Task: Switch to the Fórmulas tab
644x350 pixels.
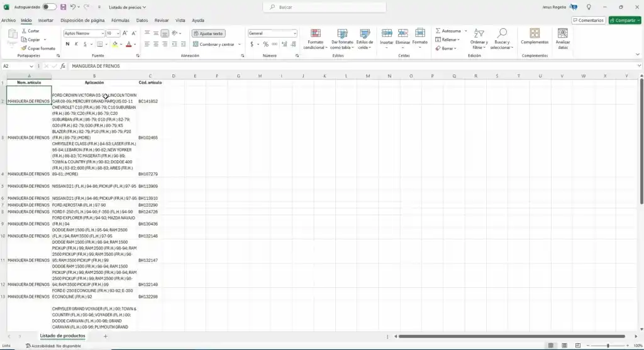Action: point(120,20)
